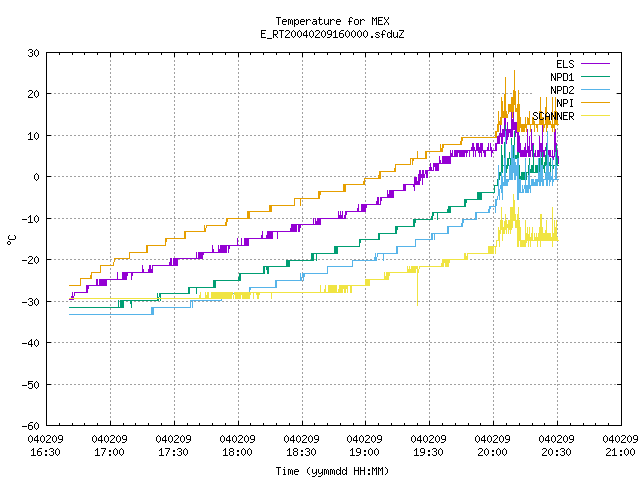Click the x-axis tick label 17:00
The height and width of the screenshot is (480, 640).
109,452
